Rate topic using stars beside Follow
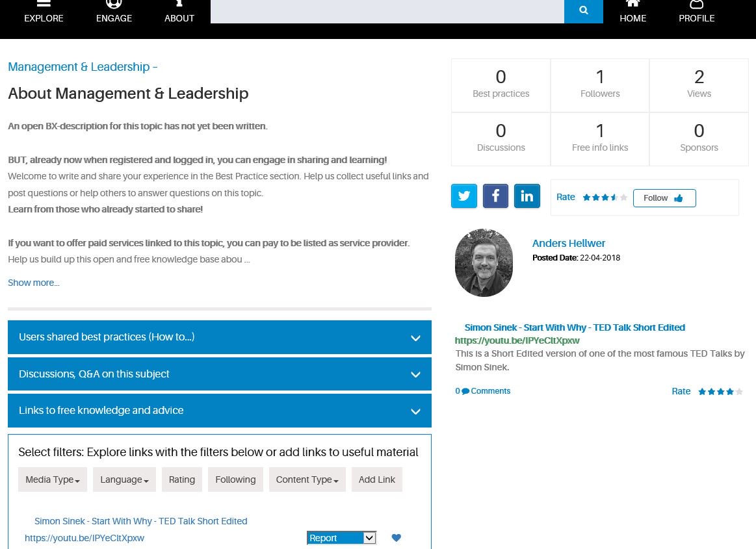 click(605, 198)
